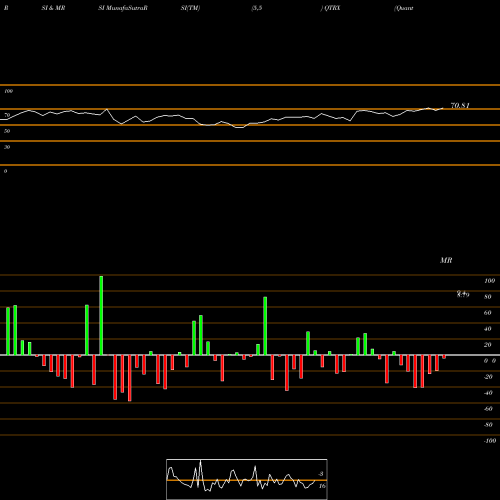This screenshot has height=500, width=500.
Task: Click the MR axis label -60
Action: (x=488, y=409)
